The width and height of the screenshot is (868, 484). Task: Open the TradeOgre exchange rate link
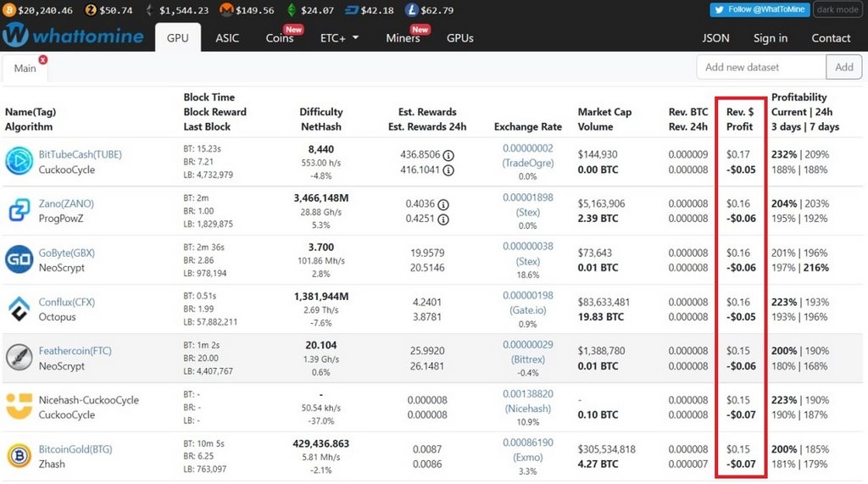coord(527,163)
